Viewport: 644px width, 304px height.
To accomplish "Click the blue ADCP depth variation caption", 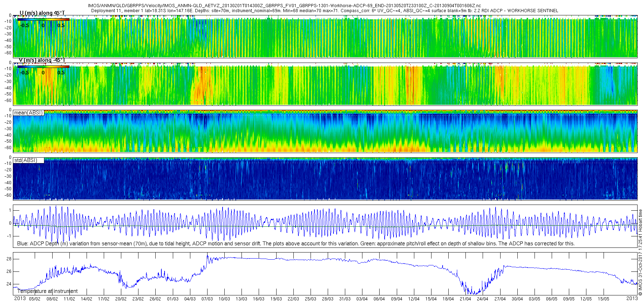I will (296, 244).
